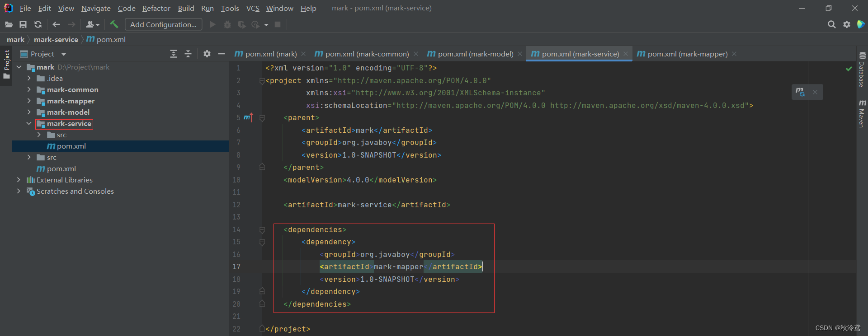Expand the .idea folder
The width and height of the screenshot is (868, 336).
(x=29, y=78)
